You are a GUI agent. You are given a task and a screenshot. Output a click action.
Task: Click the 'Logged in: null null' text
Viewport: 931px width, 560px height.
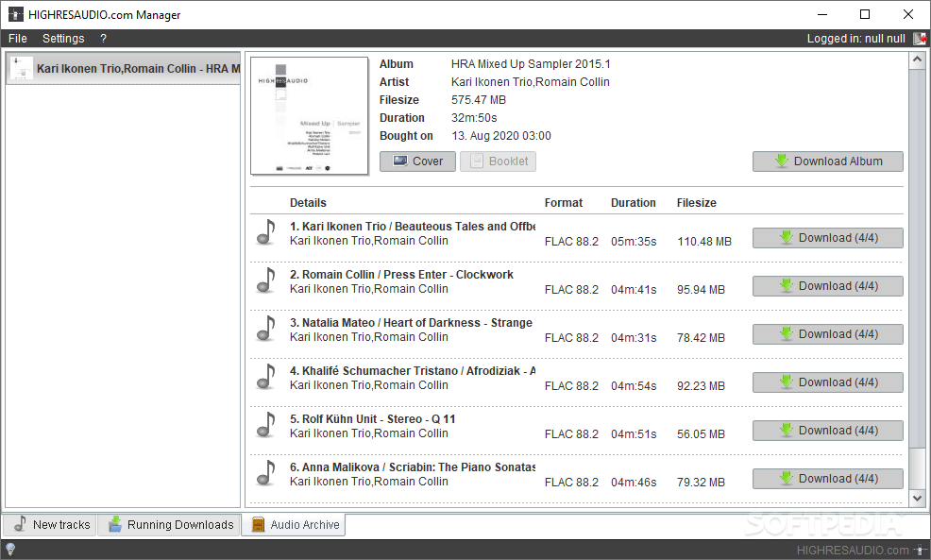856,39
